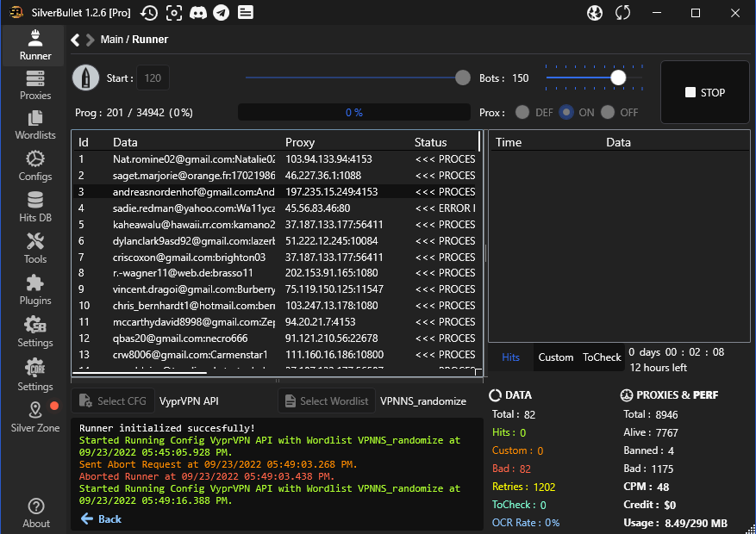The width and height of the screenshot is (756, 534).
Task: Click the Retries : 1202 stat
Action: click(x=523, y=487)
